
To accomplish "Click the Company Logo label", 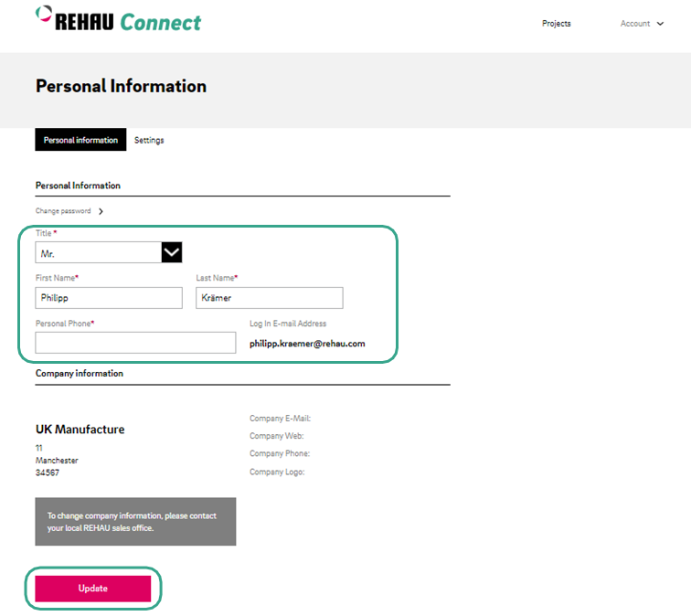I will pyautogui.click(x=277, y=472).
